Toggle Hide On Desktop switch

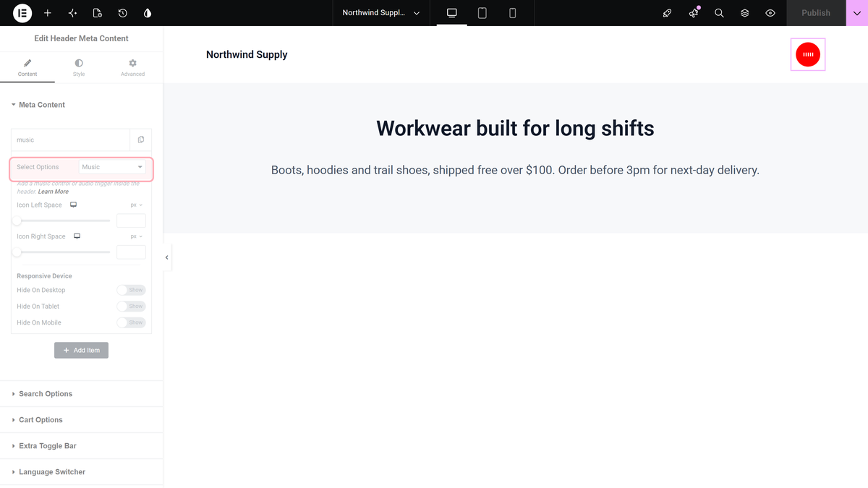[132, 290]
